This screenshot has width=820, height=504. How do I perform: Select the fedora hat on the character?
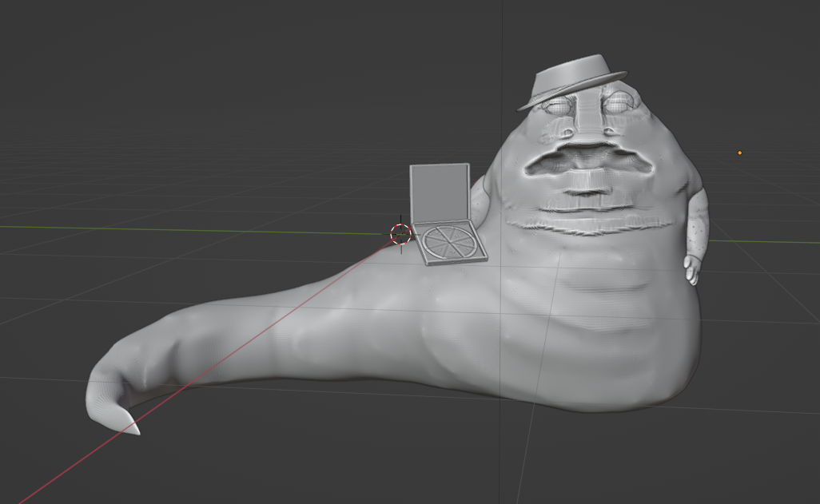(571, 82)
